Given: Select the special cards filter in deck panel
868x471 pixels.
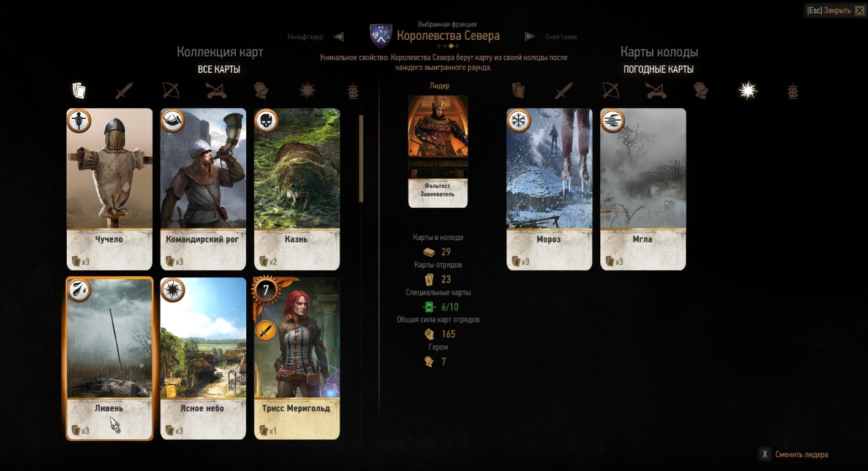Looking at the screenshot, I should tap(793, 91).
